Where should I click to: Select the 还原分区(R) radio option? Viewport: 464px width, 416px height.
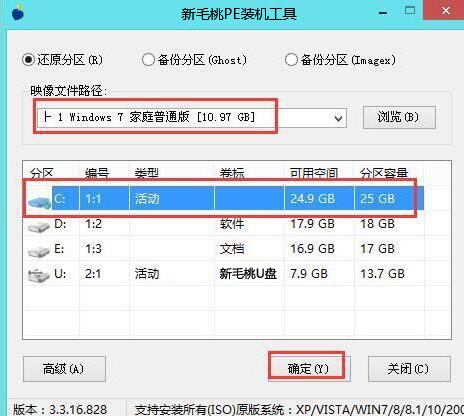(x=28, y=60)
